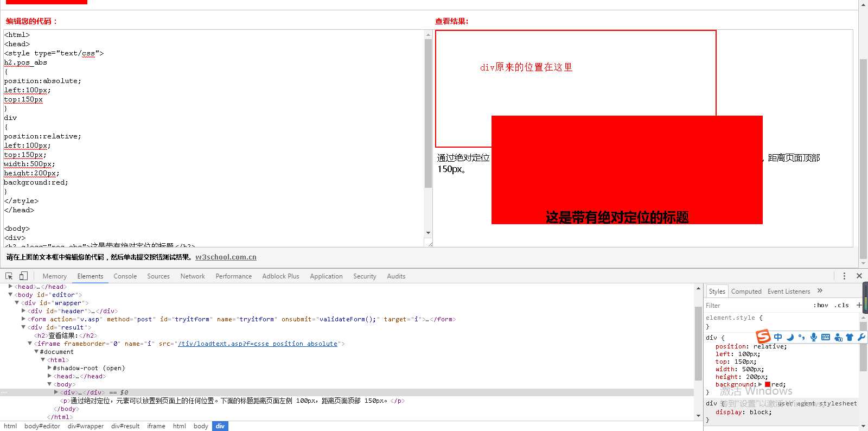The width and height of the screenshot is (868, 431).
Task: Open Event Listeners tab
Action: [789, 291]
